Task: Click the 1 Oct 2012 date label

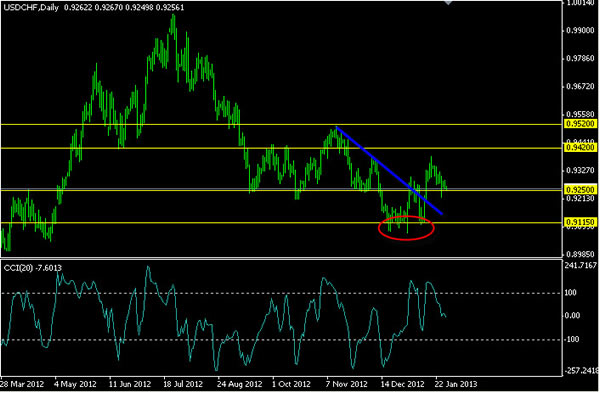Action: 291,384
